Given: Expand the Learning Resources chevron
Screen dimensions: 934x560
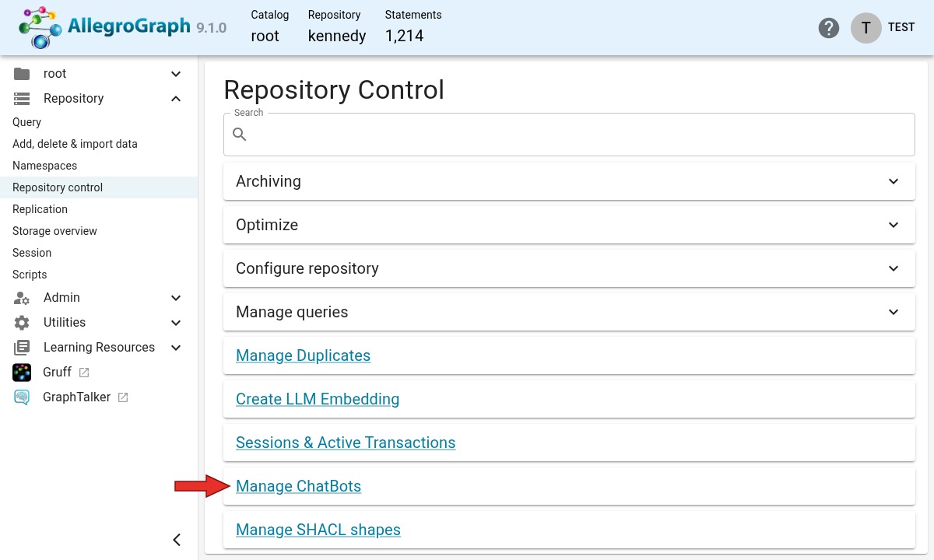Looking at the screenshot, I should [x=176, y=348].
